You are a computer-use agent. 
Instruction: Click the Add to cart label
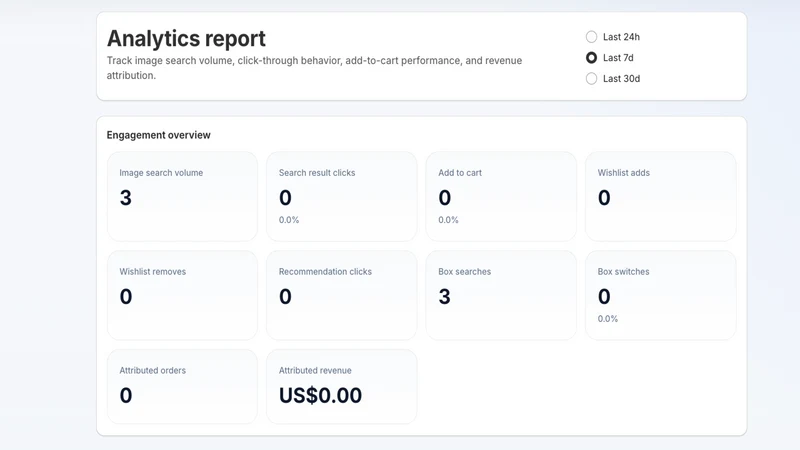[x=460, y=173]
